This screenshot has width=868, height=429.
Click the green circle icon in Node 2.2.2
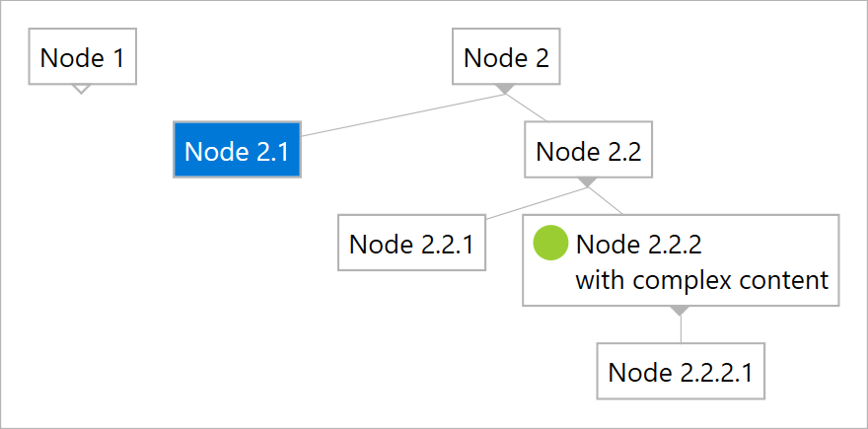[x=550, y=243]
